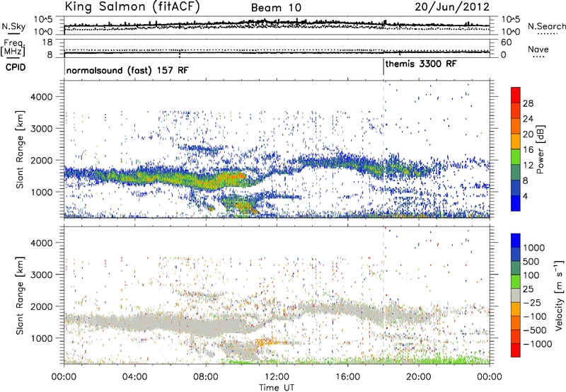Click the 'Velocity [m s-1]' color bar label
566x392 pixels.
[x=559, y=295]
